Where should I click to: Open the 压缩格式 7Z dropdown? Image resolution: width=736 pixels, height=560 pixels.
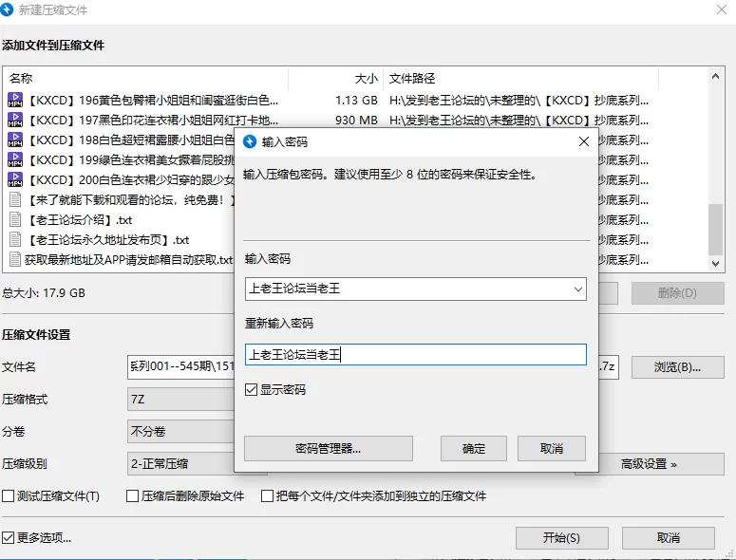pyautogui.click(x=180, y=400)
